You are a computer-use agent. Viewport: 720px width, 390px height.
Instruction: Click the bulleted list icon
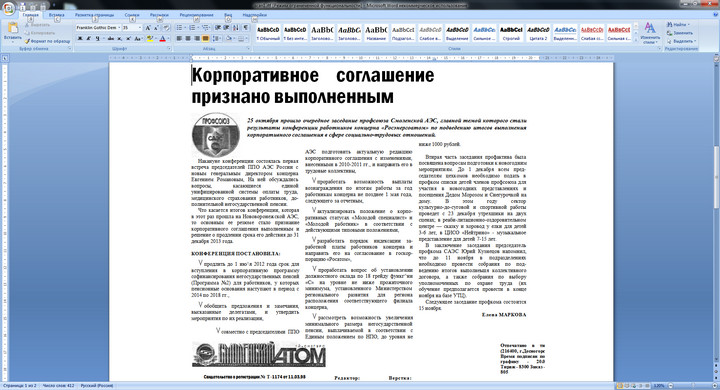pyautogui.click(x=180, y=28)
